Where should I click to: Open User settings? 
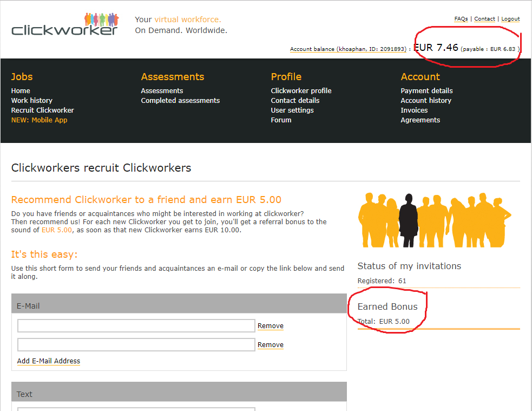[292, 110]
